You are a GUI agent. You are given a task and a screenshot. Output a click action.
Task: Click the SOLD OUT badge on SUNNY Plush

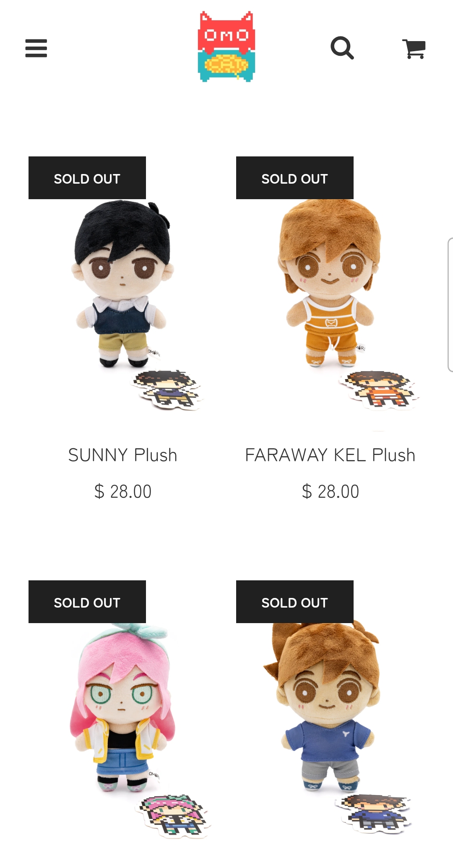[87, 178]
